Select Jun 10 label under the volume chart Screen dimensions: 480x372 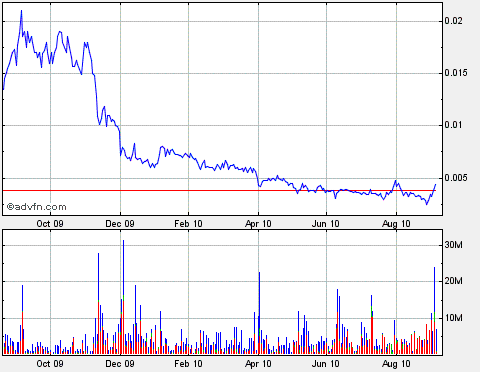pyautogui.click(x=326, y=363)
